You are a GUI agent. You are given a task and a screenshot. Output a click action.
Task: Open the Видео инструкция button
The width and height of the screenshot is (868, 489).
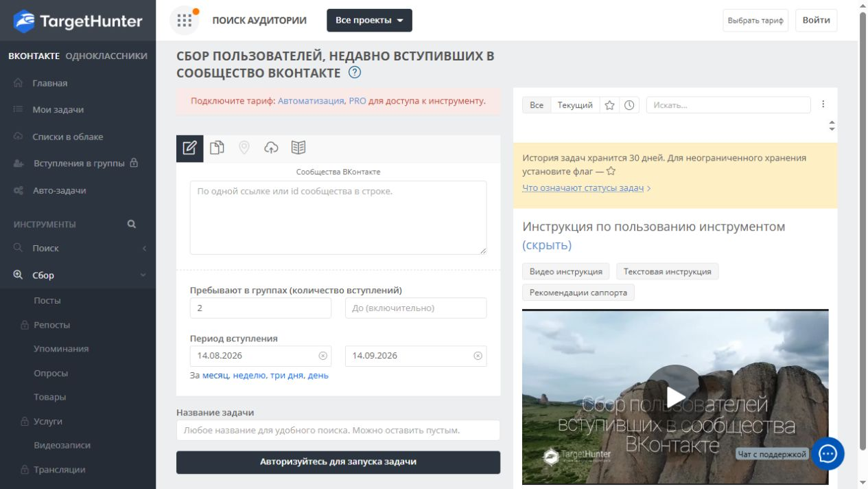pyautogui.click(x=566, y=271)
